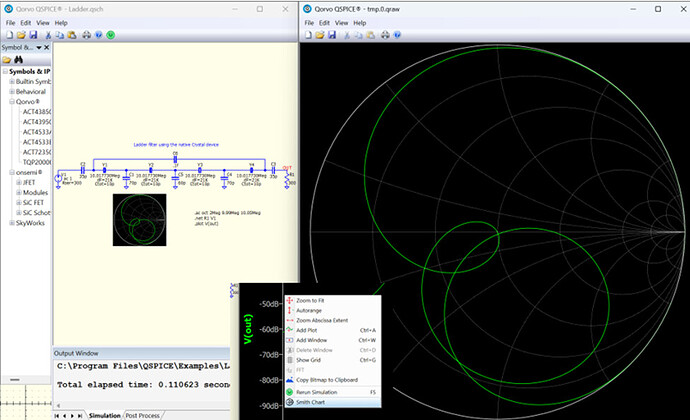Click New file icon in Ladder.qsch window toolbar
690x420 pixels.
9,35
